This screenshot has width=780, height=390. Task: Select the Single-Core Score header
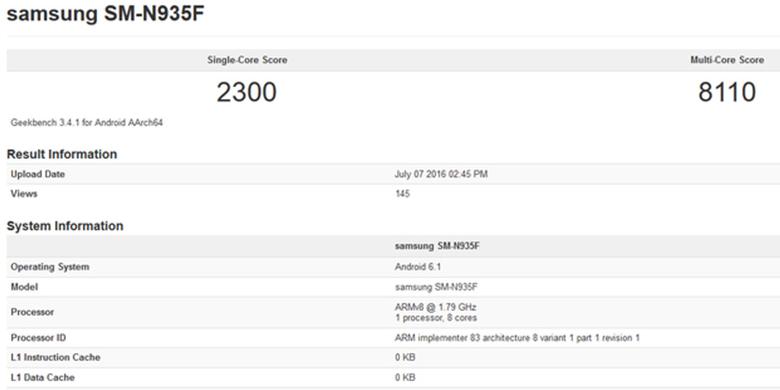[x=247, y=60]
